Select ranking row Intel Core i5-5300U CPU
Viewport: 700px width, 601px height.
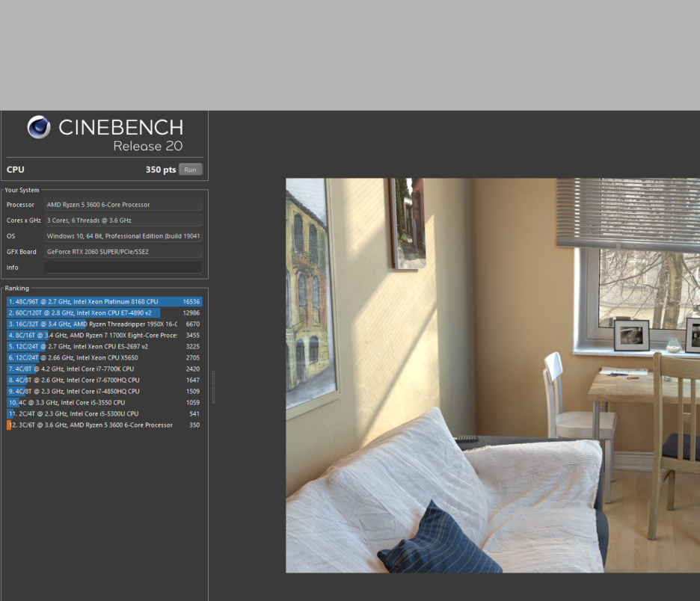click(105, 413)
